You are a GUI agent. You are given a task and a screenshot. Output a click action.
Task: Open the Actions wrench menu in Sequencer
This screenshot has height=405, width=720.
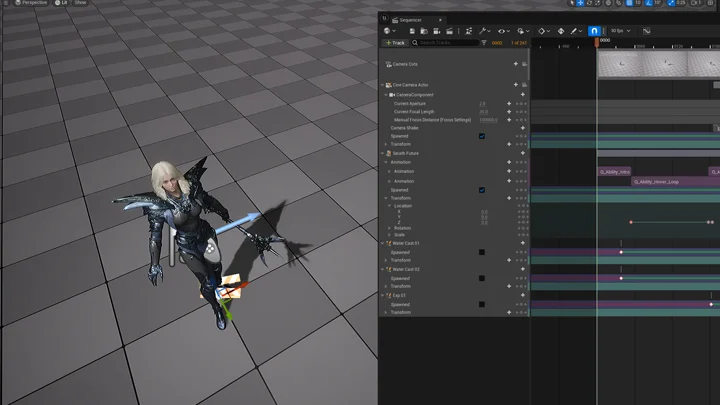484,31
